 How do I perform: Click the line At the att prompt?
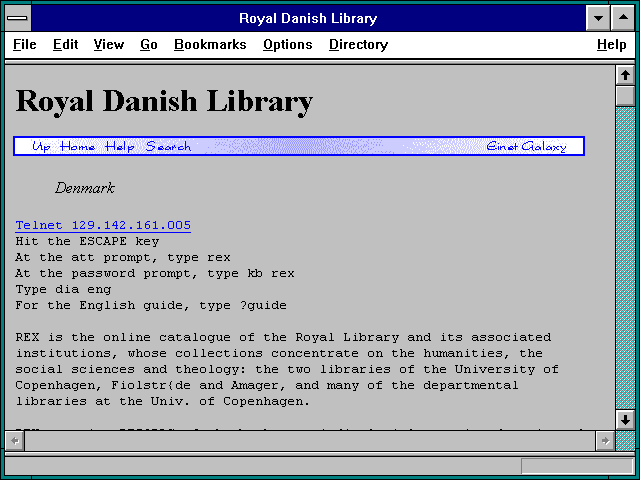coord(123,258)
